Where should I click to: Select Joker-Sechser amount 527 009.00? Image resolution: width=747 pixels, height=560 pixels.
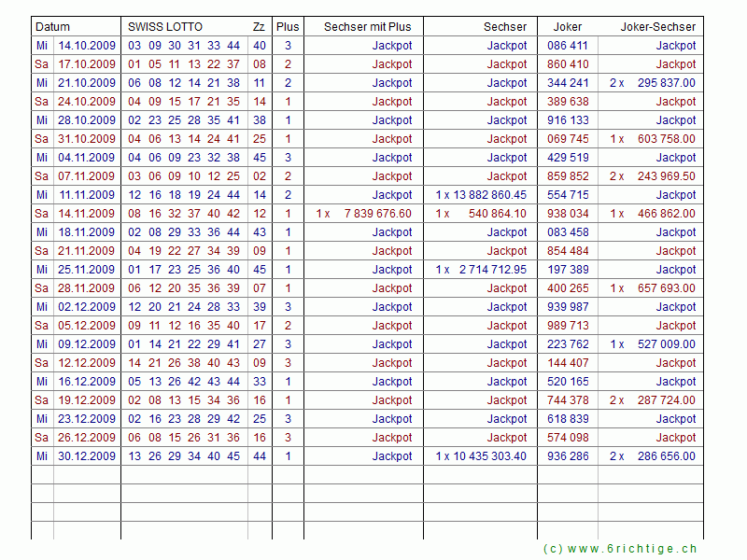pos(666,344)
